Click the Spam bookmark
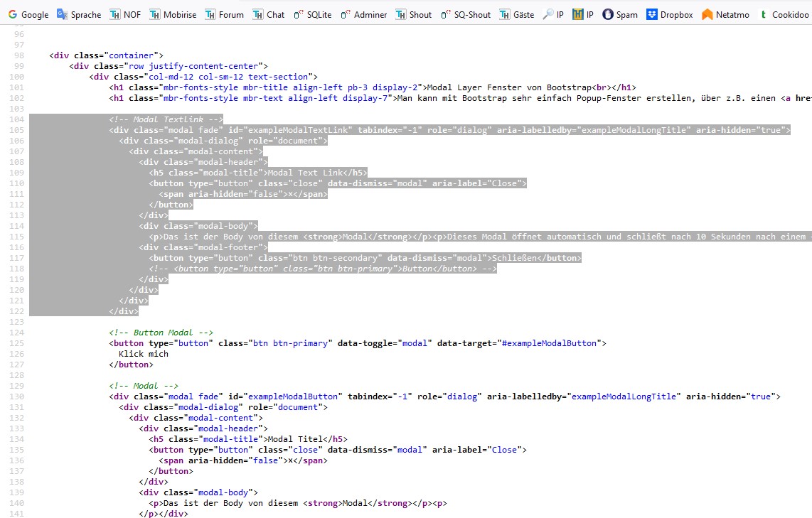812x518 pixels. click(620, 14)
